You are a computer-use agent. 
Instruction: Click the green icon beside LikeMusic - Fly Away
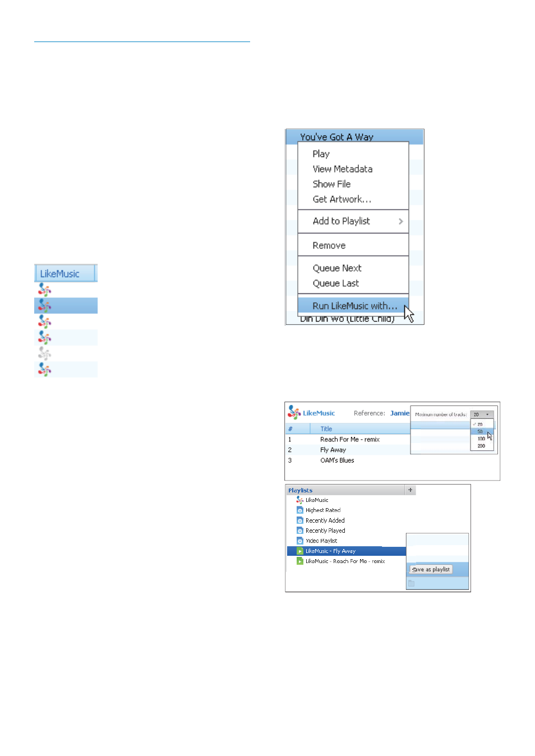(300, 551)
